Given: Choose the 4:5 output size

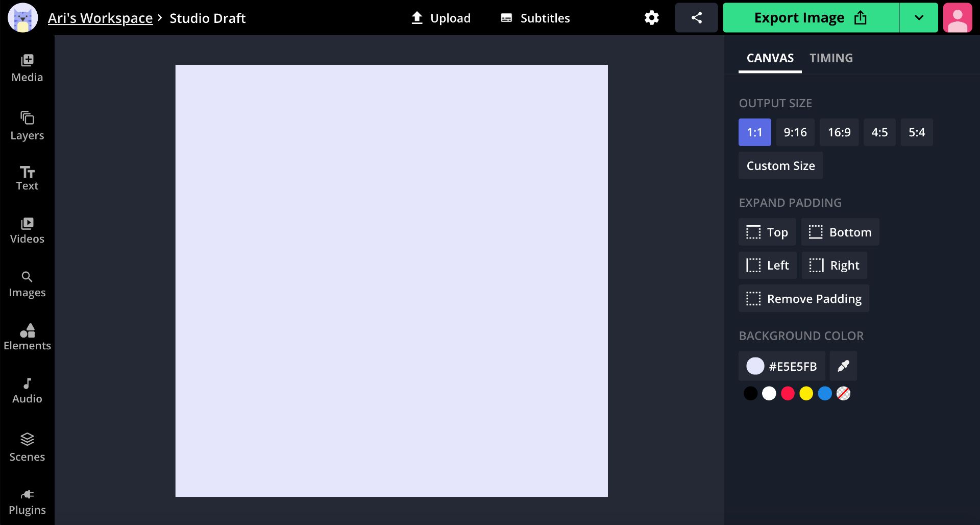Looking at the screenshot, I should tap(879, 132).
